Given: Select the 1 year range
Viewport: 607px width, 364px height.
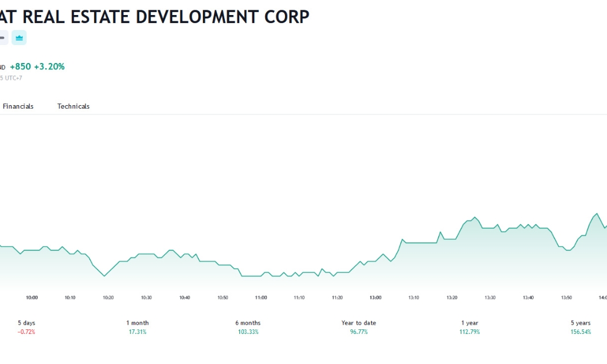Looking at the screenshot, I should tap(469, 327).
